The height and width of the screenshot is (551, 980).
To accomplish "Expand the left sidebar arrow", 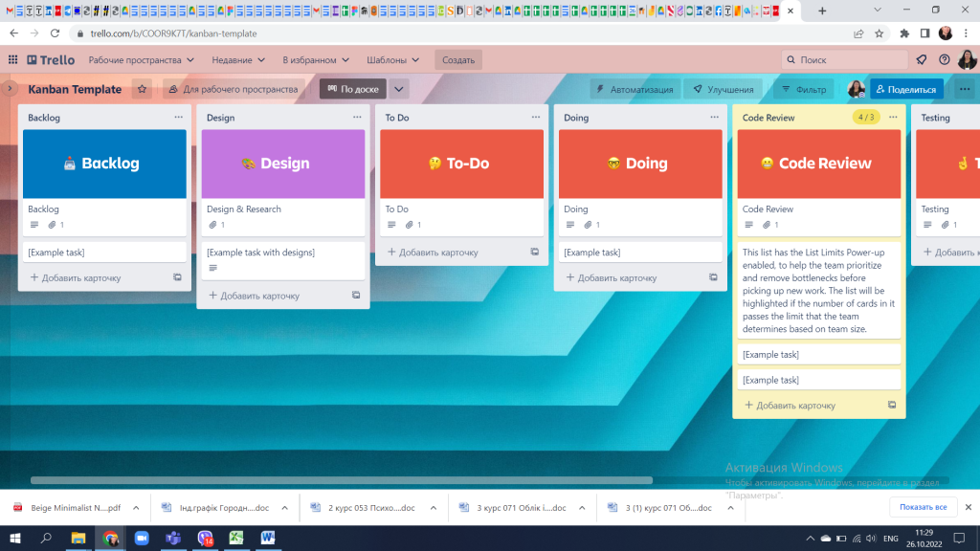I will (10, 89).
